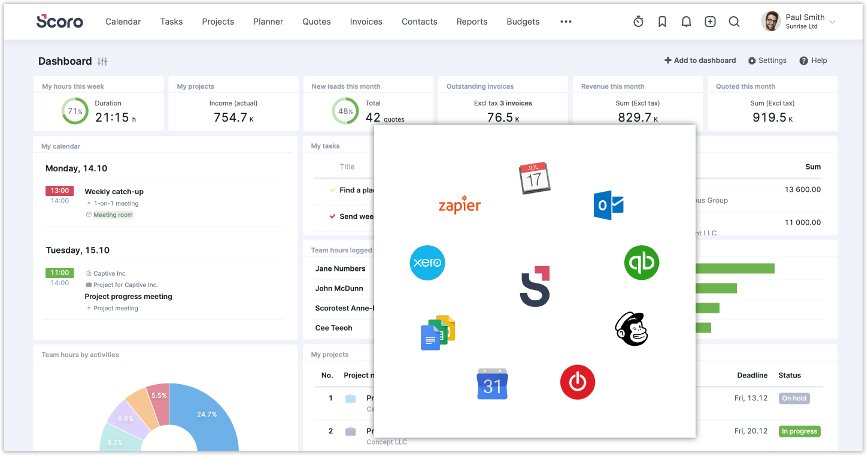Image resolution: width=868 pixels, height=456 pixels.
Task: Open the search magnifier icon
Action: 734,22
